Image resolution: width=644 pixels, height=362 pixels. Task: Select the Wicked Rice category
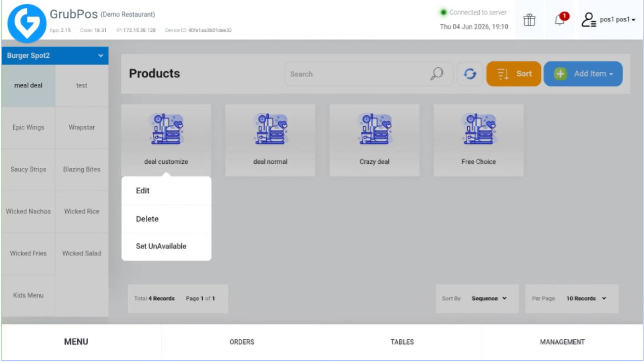82,212
